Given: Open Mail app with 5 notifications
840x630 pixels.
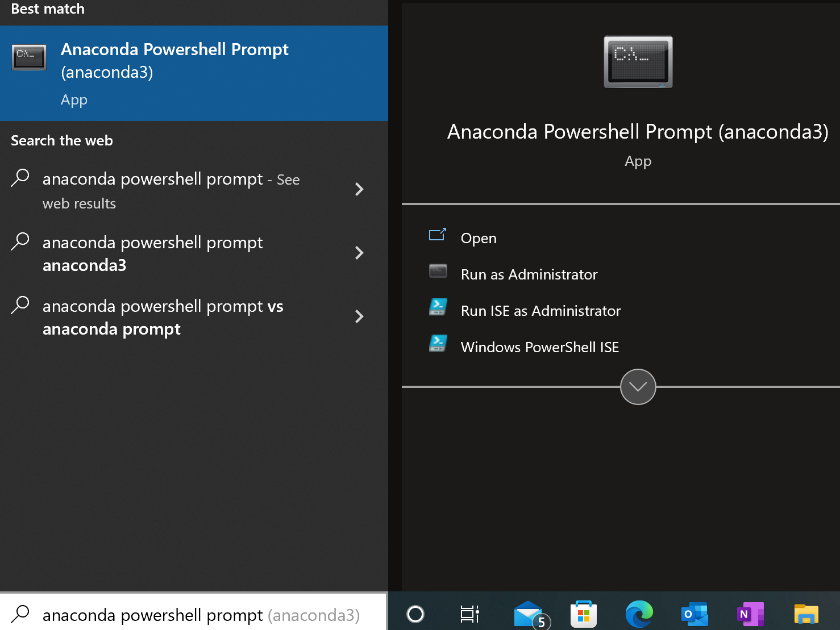Looking at the screenshot, I should click(x=531, y=615).
